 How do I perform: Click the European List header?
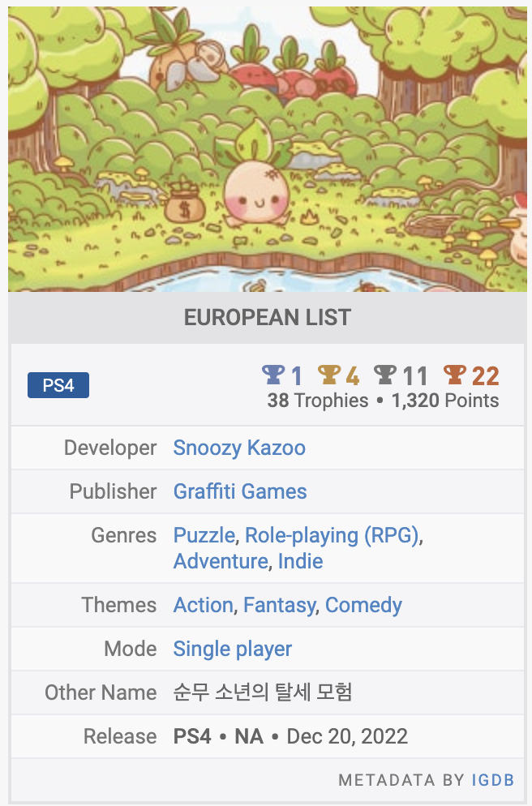coord(268,317)
